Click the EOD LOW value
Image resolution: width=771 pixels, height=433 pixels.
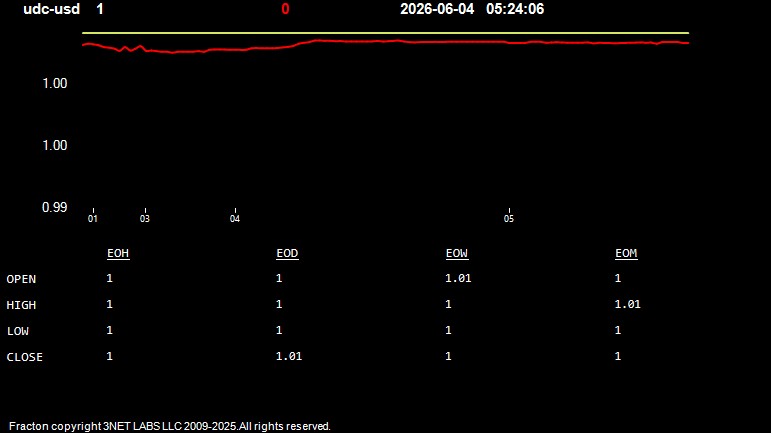(279, 330)
